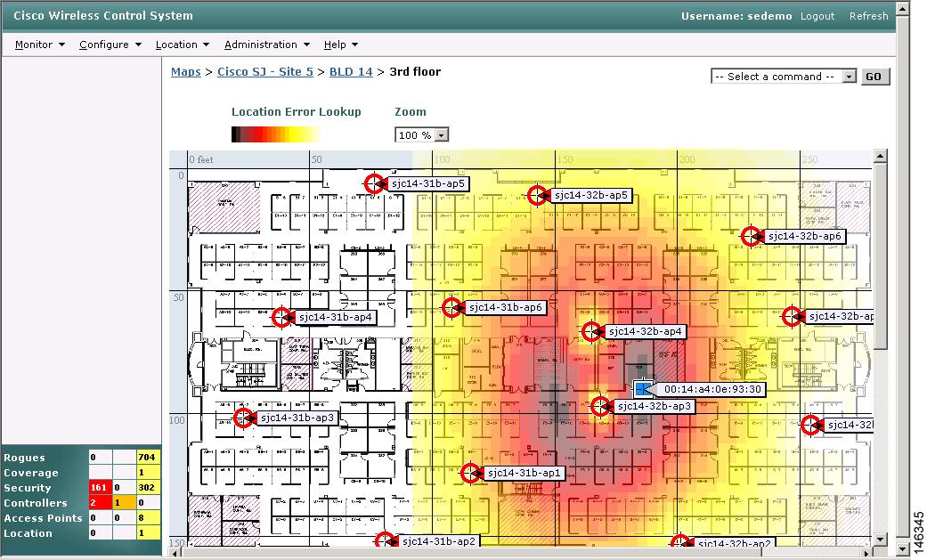Viewport: 927px width, 560px height.
Task: Click the Logout link
Action: tap(817, 16)
